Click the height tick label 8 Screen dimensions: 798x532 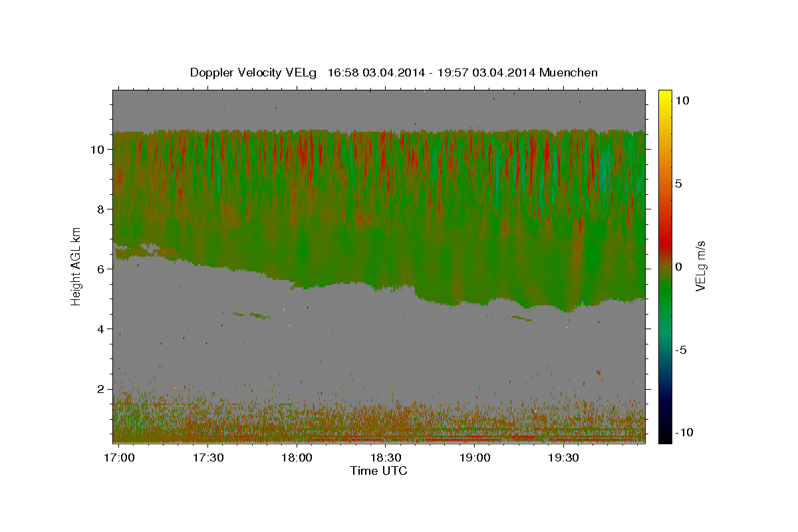tap(101, 209)
